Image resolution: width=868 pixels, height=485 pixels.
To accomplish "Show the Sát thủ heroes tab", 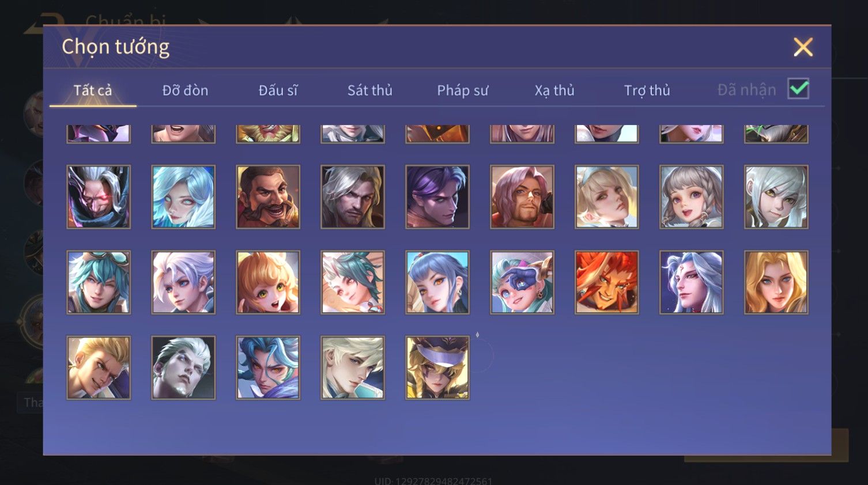I will coord(370,90).
